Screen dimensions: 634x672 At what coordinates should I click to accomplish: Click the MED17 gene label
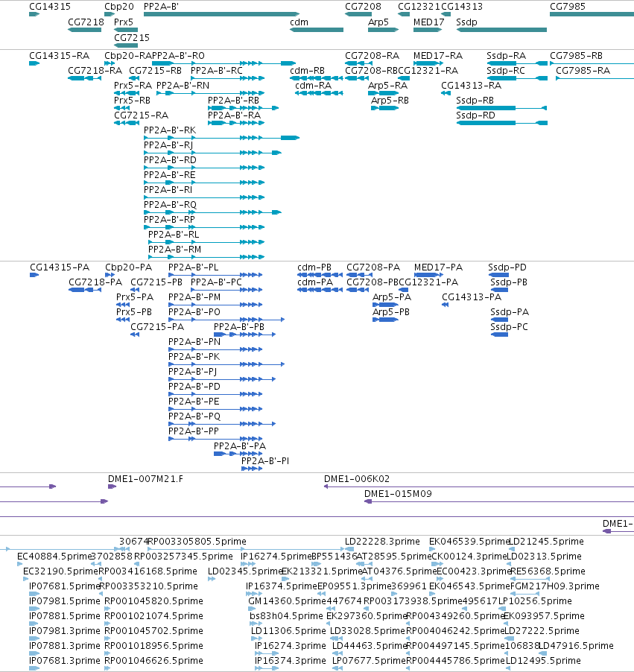coord(428,22)
